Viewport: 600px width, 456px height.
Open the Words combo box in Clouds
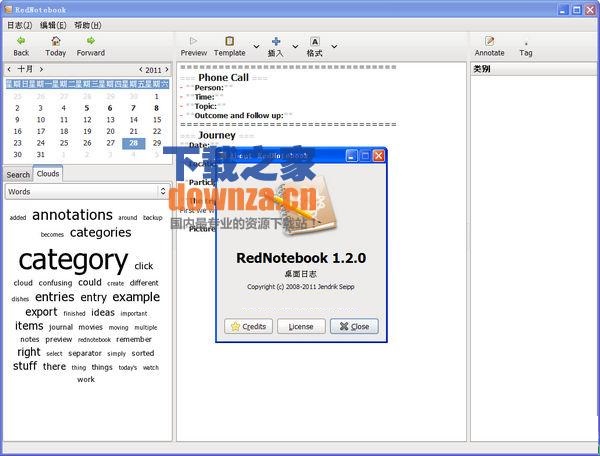(x=88, y=191)
